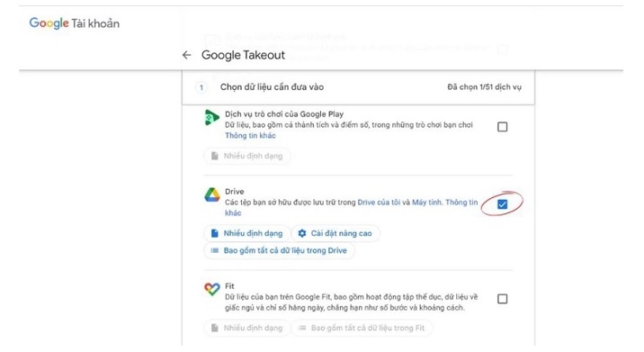Check the Dịch vụ trò chơi Google Play box
The width and height of the screenshot is (644, 352).
[x=502, y=127]
